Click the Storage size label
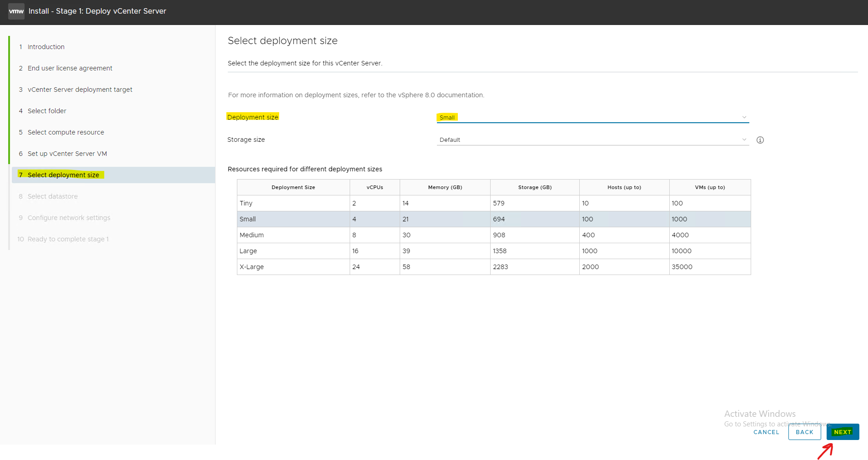Image resolution: width=868 pixels, height=460 pixels. coord(246,140)
